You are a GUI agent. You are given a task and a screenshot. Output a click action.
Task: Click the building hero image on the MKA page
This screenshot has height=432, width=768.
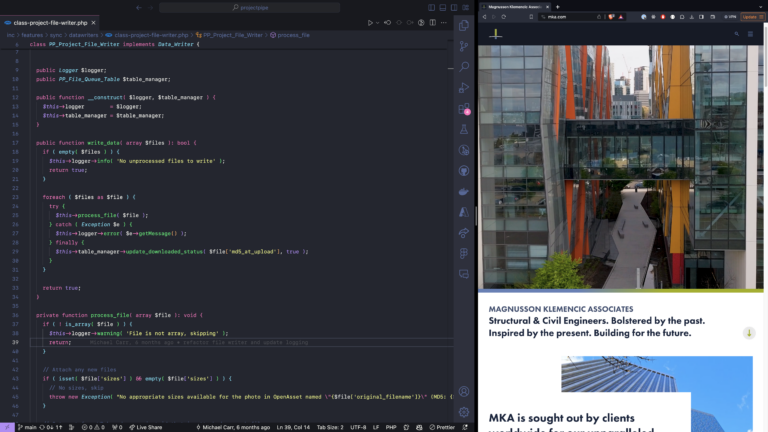pyautogui.click(x=621, y=167)
